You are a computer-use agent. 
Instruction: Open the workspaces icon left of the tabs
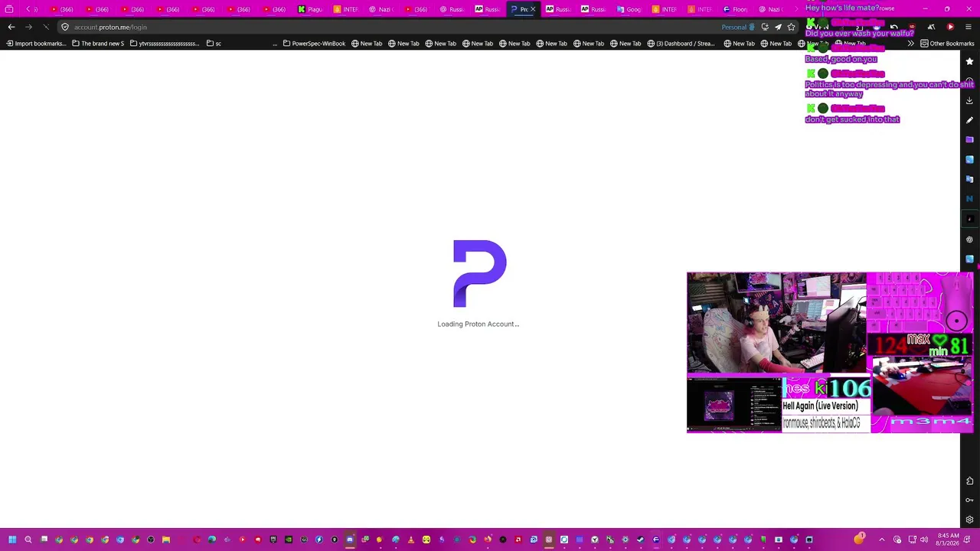[9, 9]
